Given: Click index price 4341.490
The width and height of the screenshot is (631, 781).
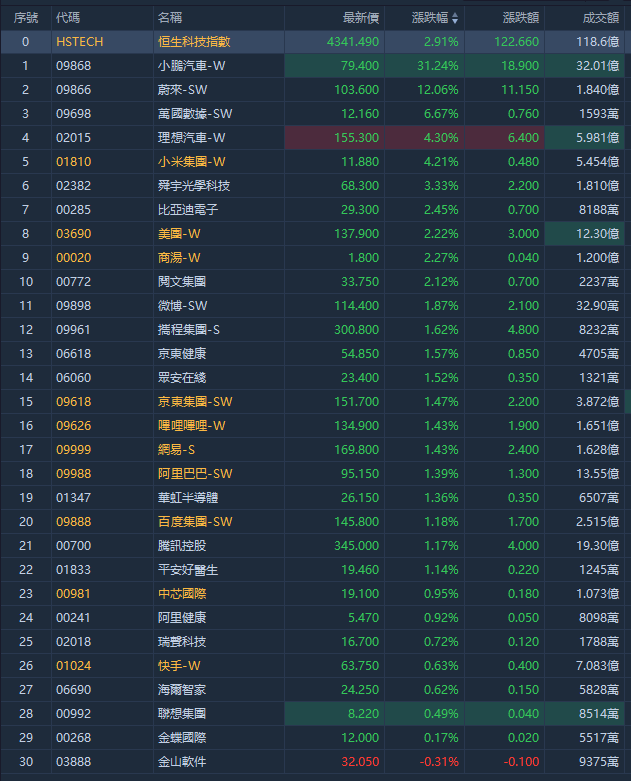Looking at the screenshot, I should click(x=353, y=42).
